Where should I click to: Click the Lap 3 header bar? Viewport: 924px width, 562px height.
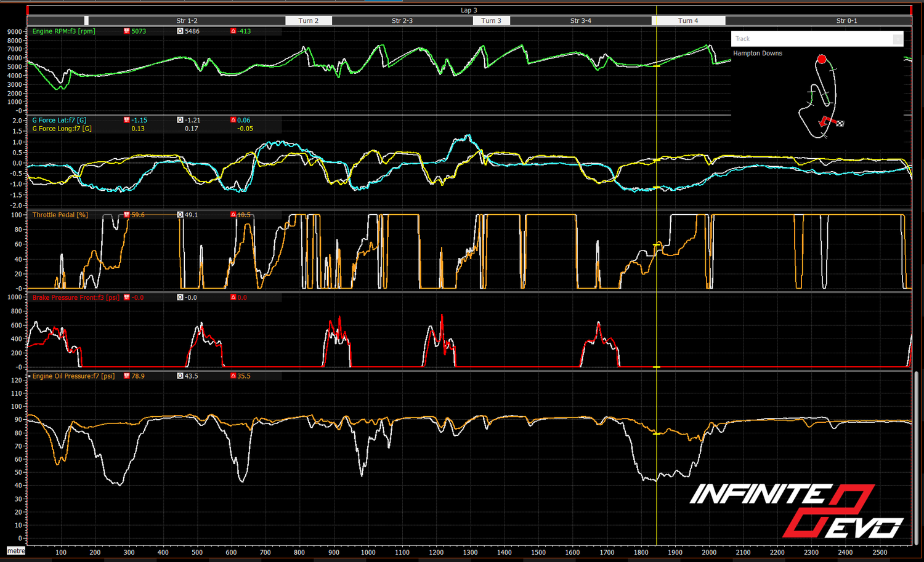tap(469, 10)
